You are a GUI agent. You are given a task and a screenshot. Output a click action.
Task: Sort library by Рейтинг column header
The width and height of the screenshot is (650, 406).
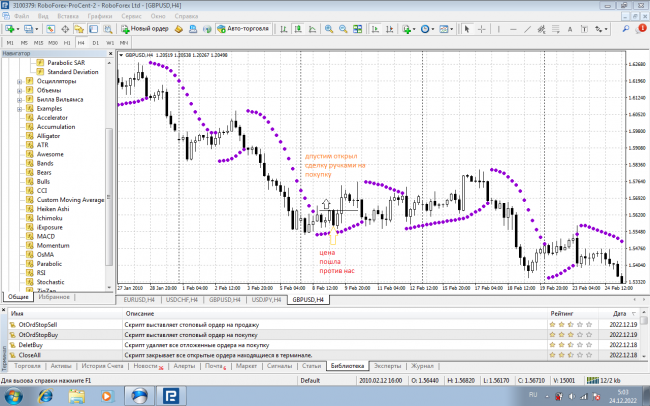pos(563,313)
